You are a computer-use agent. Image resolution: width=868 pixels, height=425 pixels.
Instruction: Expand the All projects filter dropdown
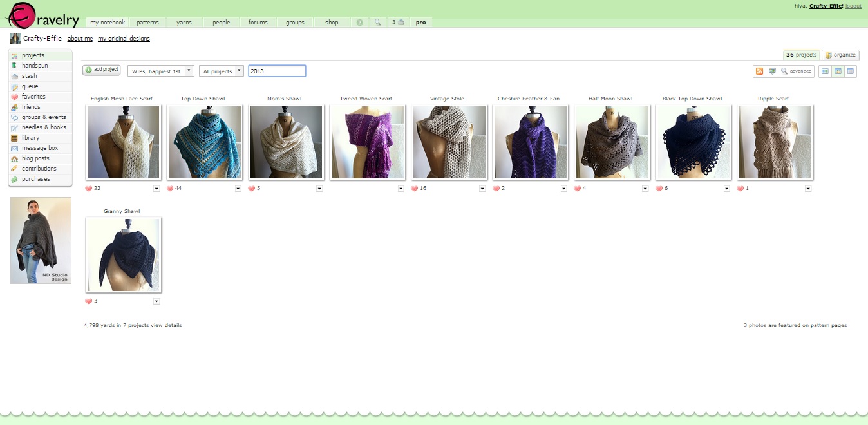(x=222, y=71)
